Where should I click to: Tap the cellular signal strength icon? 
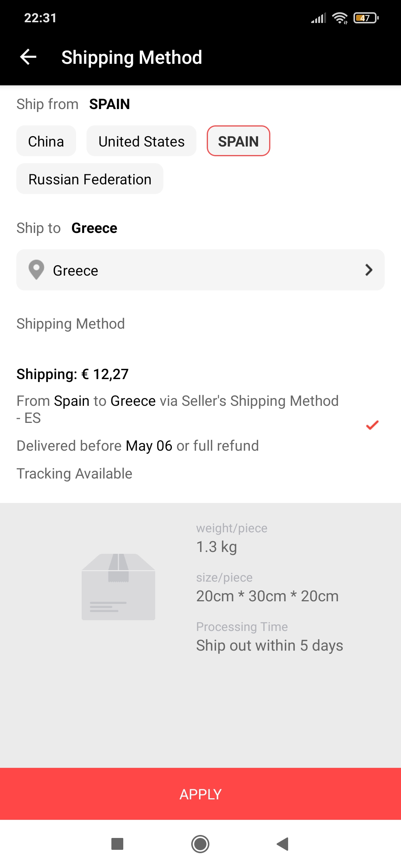point(319,18)
